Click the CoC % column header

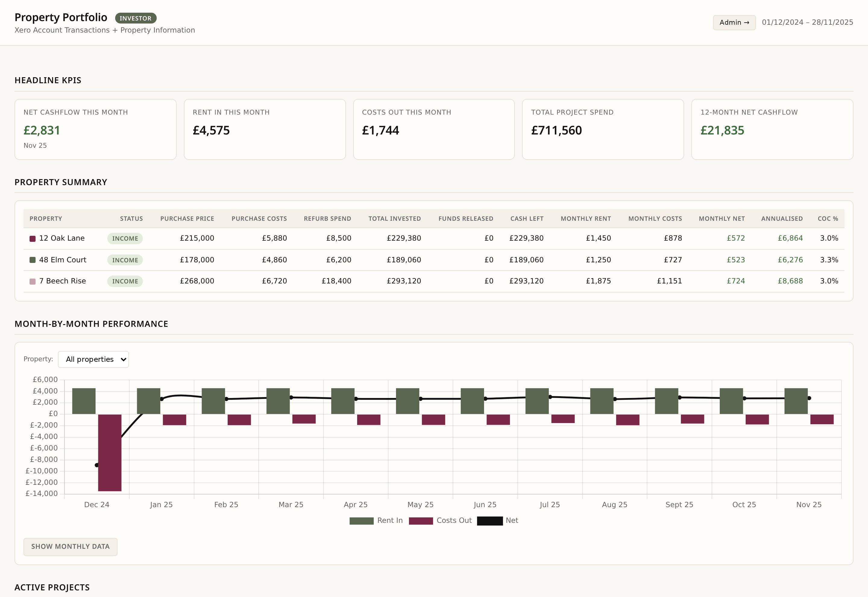click(828, 219)
